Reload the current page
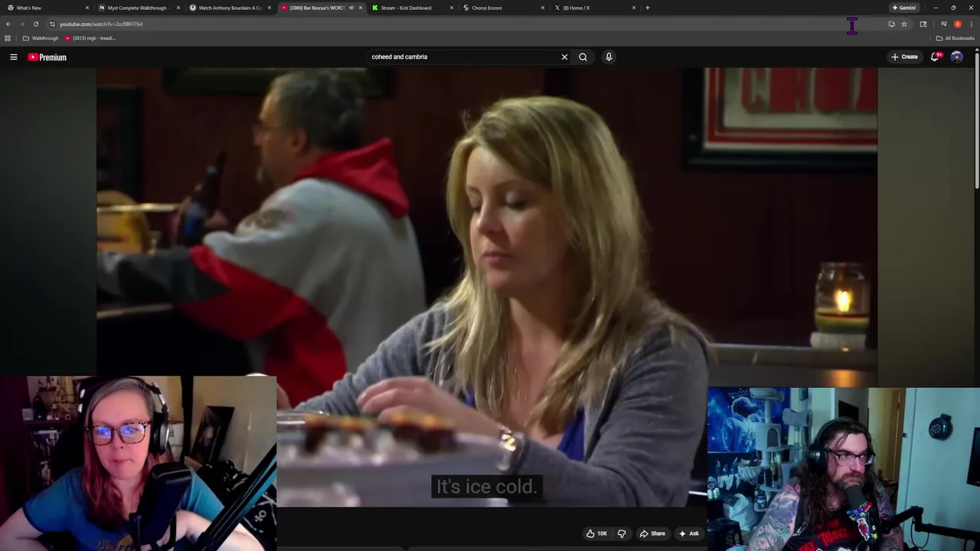 click(x=35, y=24)
